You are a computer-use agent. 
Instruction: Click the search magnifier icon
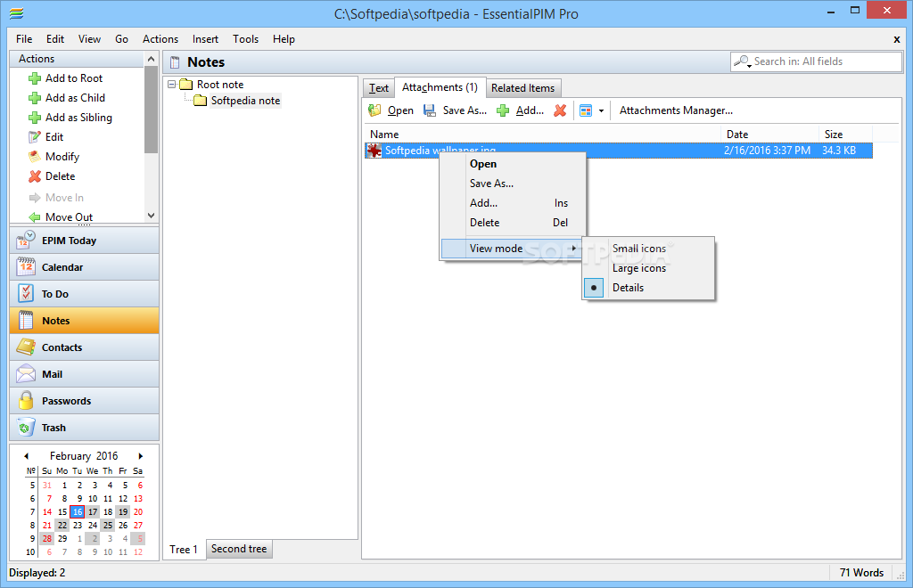[x=741, y=61]
